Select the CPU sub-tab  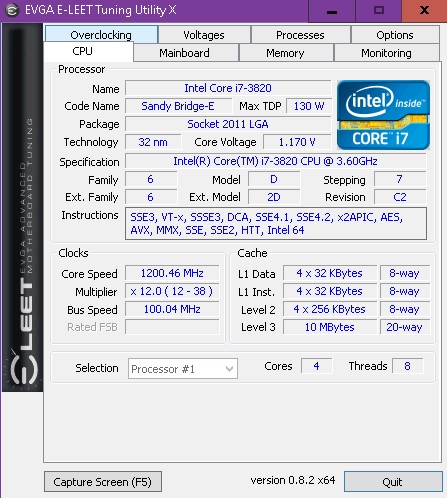point(88,52)
